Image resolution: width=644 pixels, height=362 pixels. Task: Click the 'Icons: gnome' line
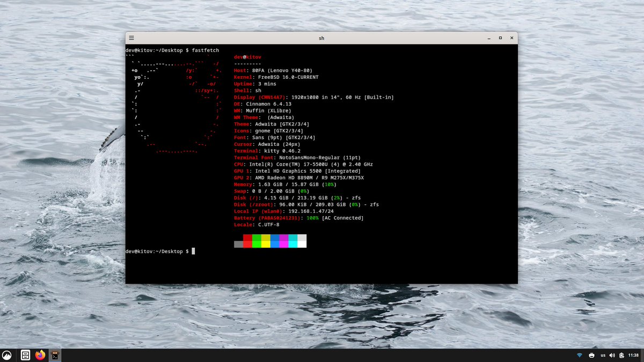click(269, 130)
